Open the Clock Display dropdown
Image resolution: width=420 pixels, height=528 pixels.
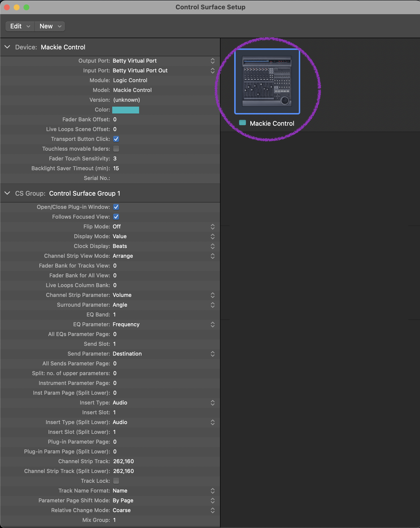[212, 246]
